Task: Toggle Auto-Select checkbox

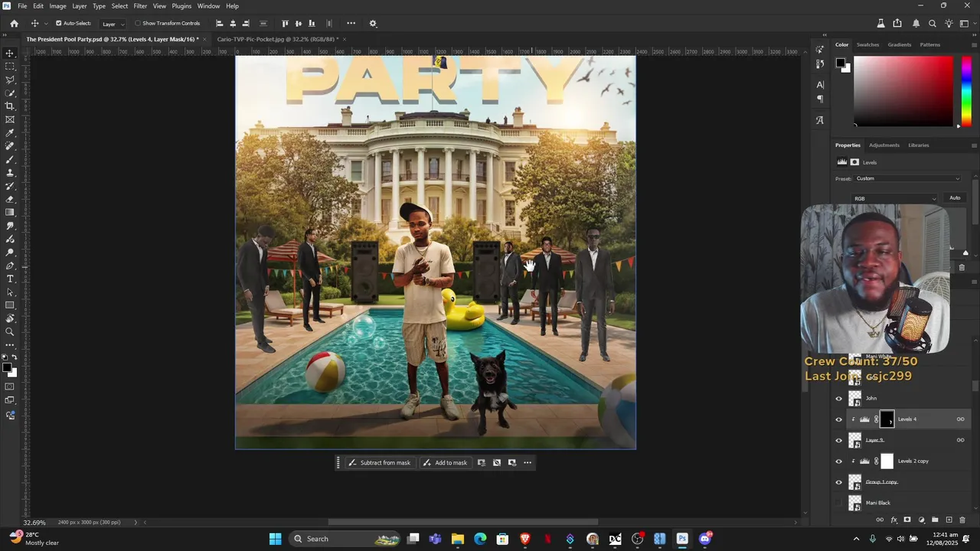Action: click(x=59, y=23)
